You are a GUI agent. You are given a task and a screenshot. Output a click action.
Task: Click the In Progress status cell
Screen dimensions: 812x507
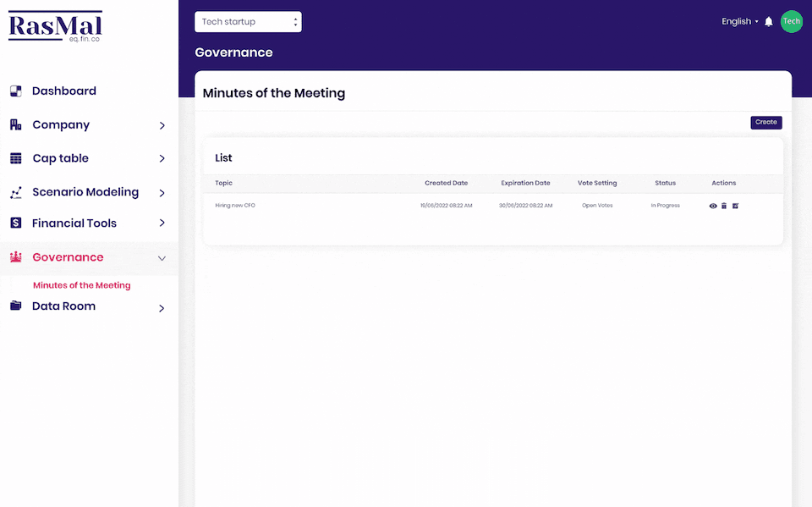tap(666, 206)
